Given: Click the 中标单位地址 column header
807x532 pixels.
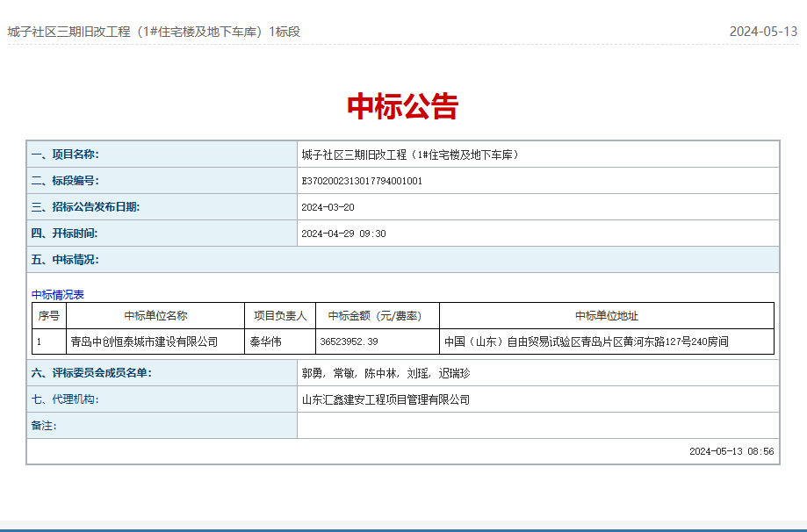Looking at the screenshot, I should 607,316.
